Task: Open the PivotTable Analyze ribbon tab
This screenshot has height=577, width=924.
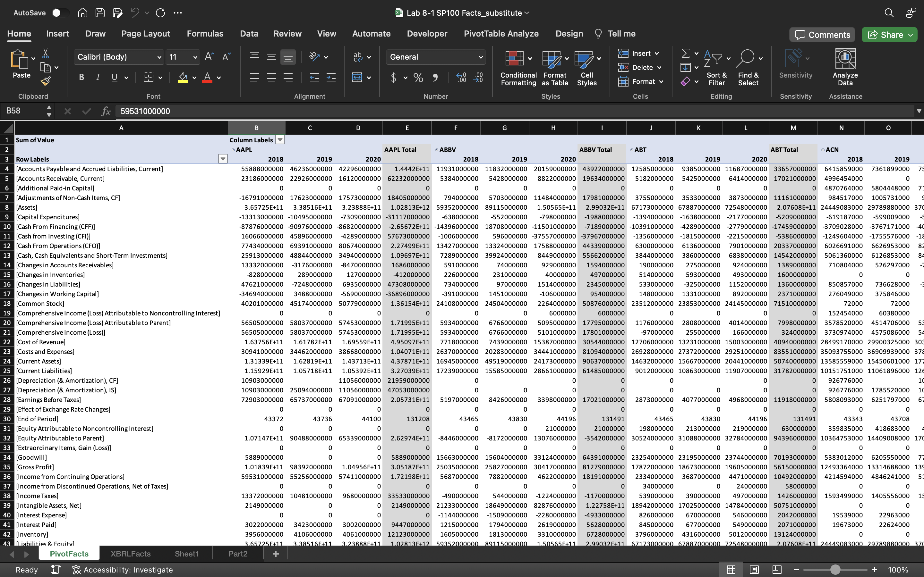Action: tap(501, 34)
